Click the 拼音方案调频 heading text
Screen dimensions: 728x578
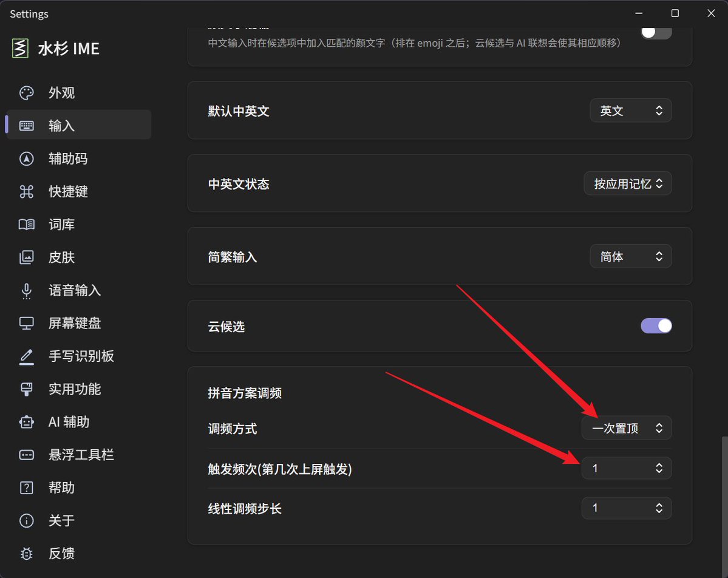pyautogui.click(x=245, y=393)
